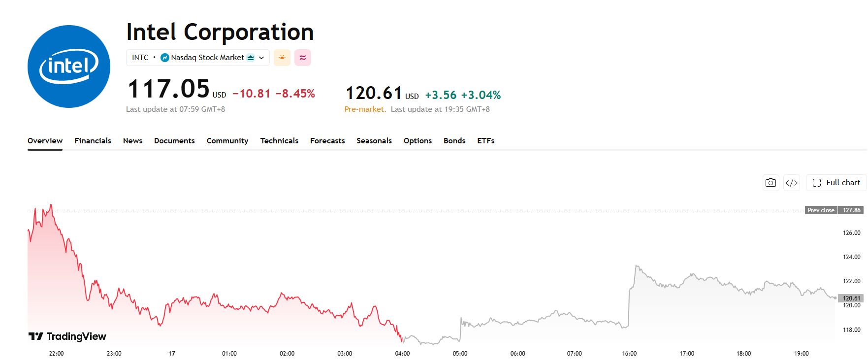Click Last update at 19:35 GMT+8
The width and height of the screenshot is (868, 362).
tap(440, 109)
